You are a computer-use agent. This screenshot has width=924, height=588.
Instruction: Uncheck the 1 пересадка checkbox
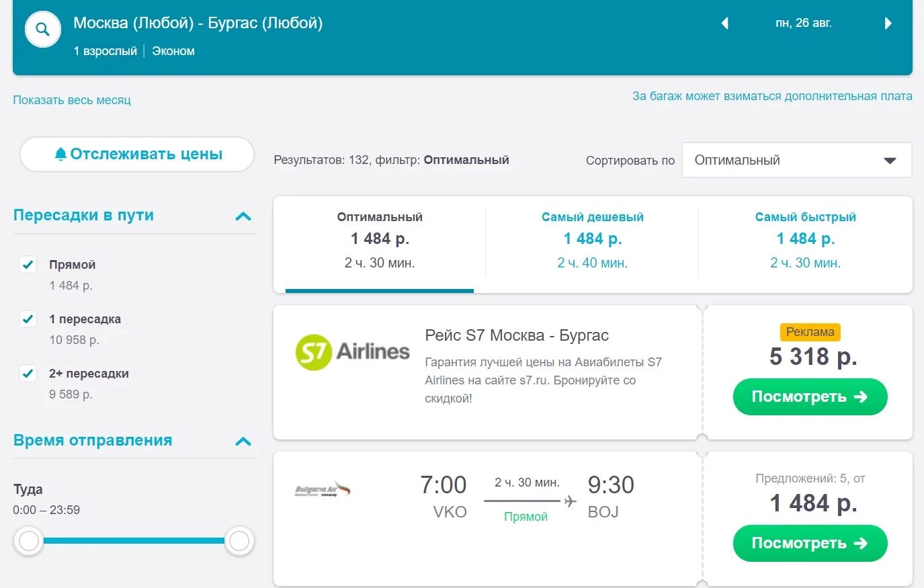coord(28,319)
